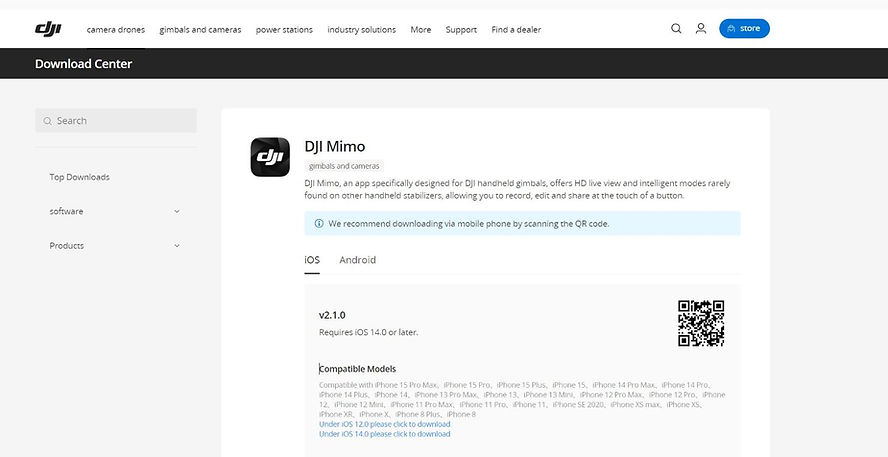Open the power stations menu
888x457 pixels.
(284, 29)
